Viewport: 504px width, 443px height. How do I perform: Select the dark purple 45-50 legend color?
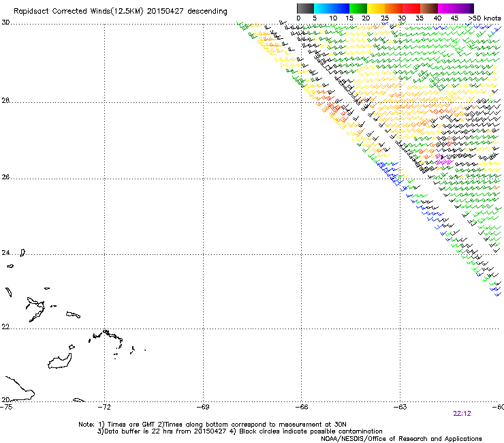[464, 8]
